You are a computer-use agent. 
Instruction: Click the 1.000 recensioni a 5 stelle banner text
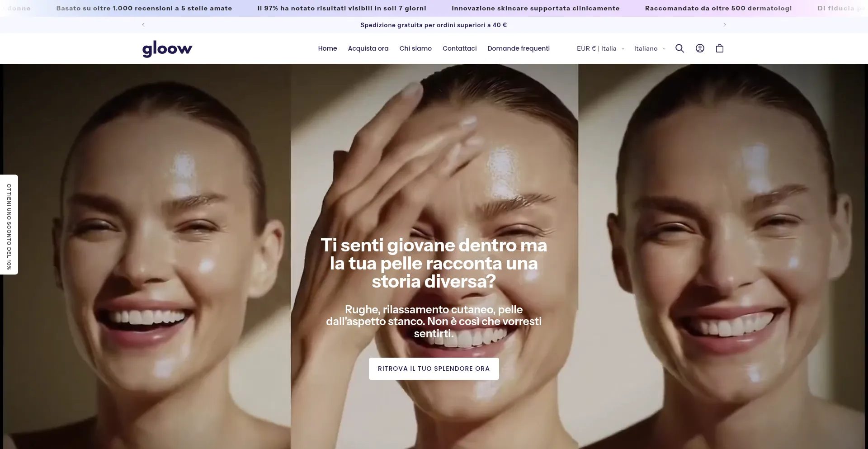point(144,8)
